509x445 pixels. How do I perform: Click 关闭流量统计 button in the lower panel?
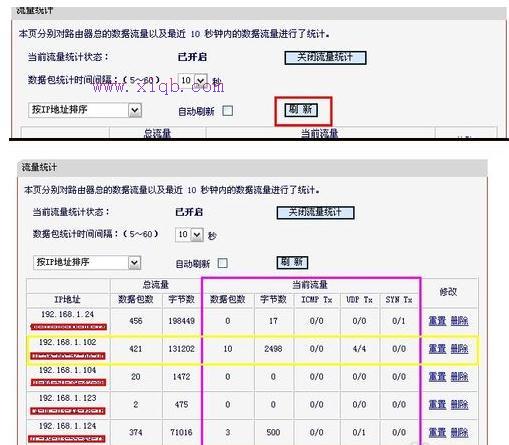315,213
